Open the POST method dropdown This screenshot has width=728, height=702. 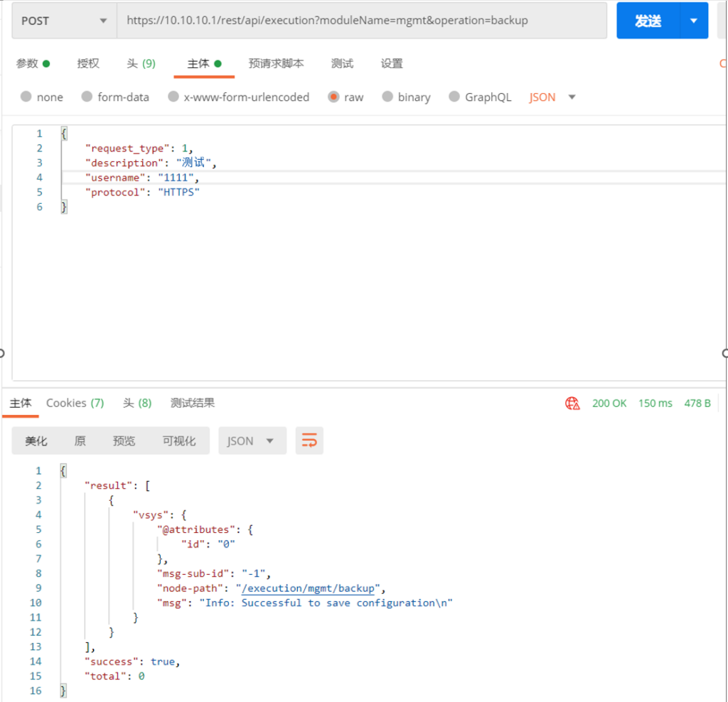click(x=64, y=21)
